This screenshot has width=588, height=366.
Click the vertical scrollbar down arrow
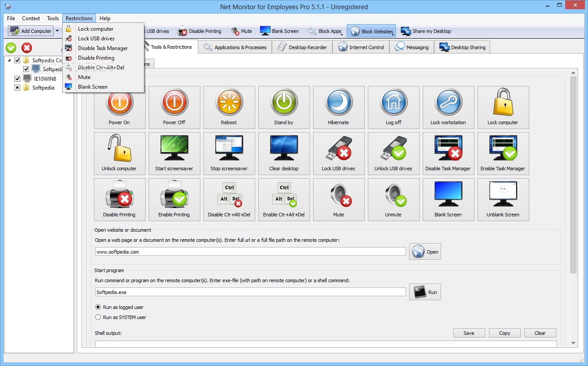[x=574, y=342]
